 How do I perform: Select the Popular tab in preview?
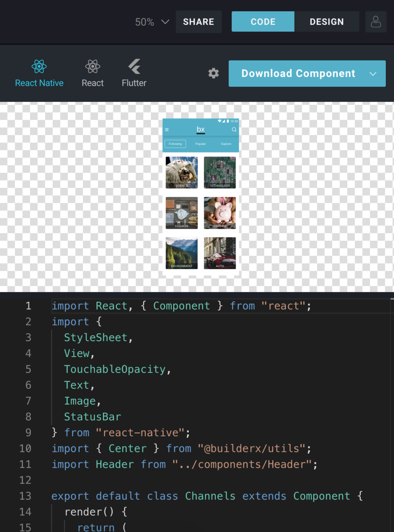coord(201,144)
